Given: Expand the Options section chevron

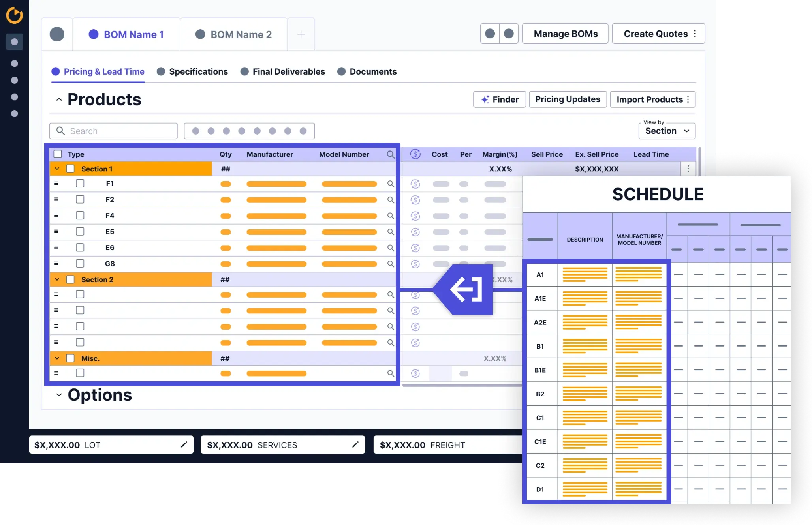Looking at the screenshot, I should pos(59,395).
